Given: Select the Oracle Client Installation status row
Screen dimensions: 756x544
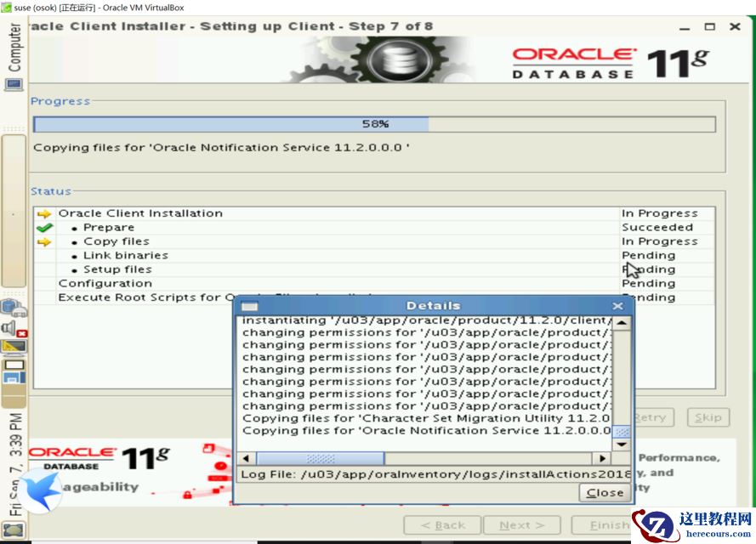Looking at the screenshot, I should pyautogui.click(x=374, y=213).
